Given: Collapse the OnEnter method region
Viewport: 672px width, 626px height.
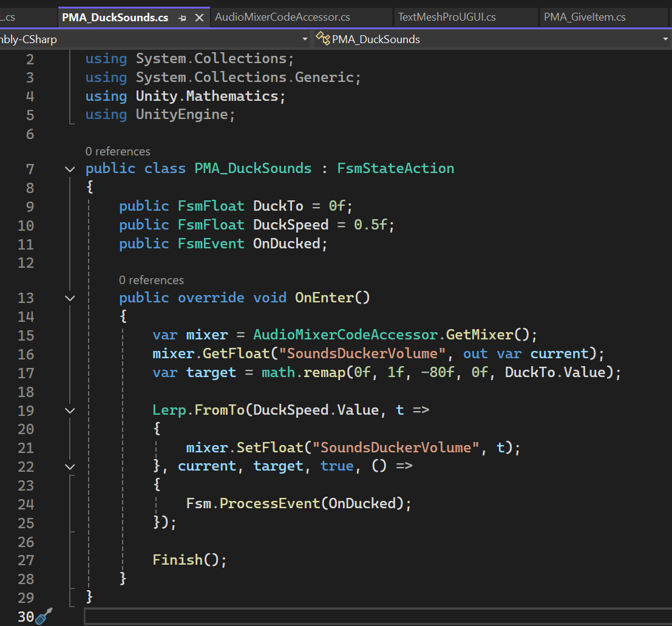Looking at the screenshot, I should 70,298.
